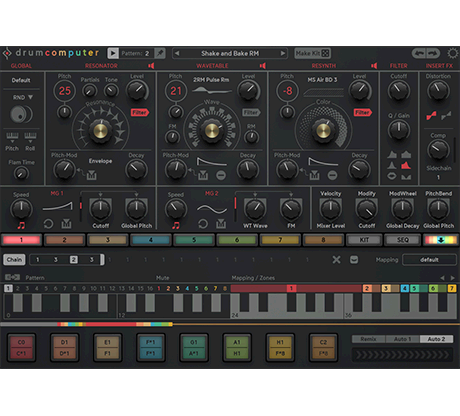Click the pin icon beside Pattern 2
The width and height of the screenshot is (460, 416).
[160, 53]
